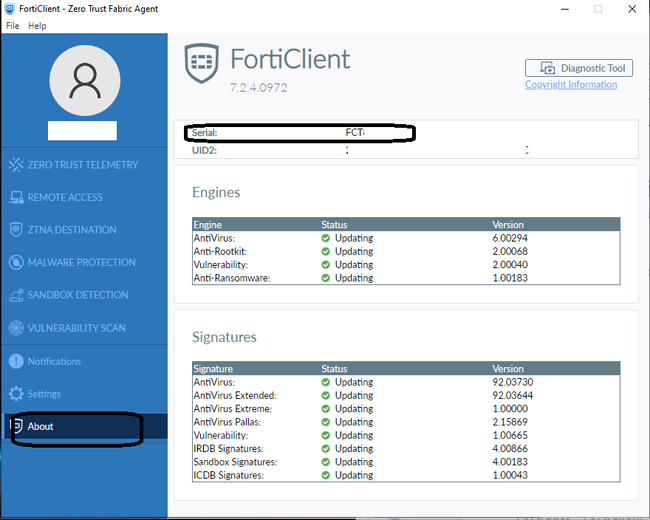Click the FortiClient icon in title bar
Viewport: 650px width, 520px height.
(x=10, y=9)
